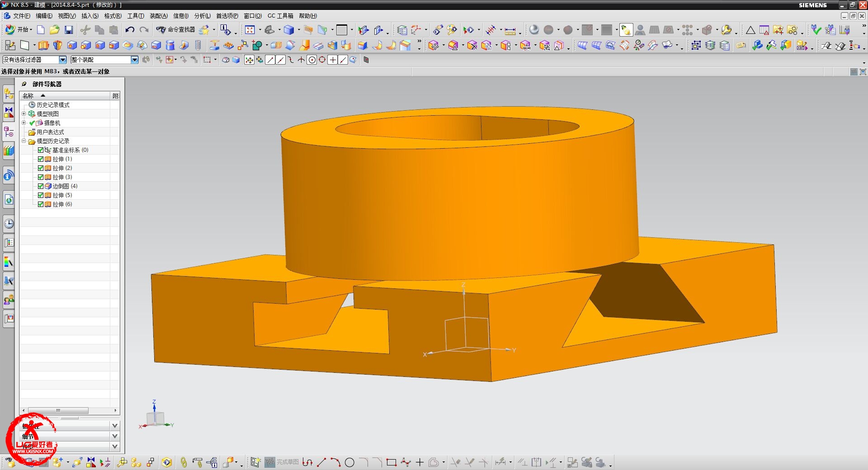Open the 文件(F) menu

(22, 16)
